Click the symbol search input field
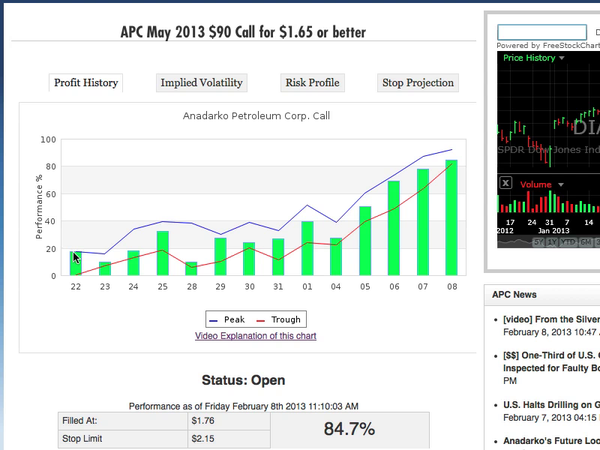 pyautogui.click(x=542, y=32)
